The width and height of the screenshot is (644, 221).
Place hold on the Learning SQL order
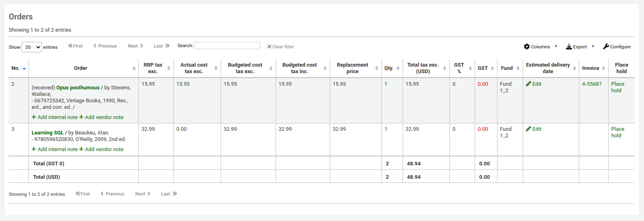[x=617, y=132]
